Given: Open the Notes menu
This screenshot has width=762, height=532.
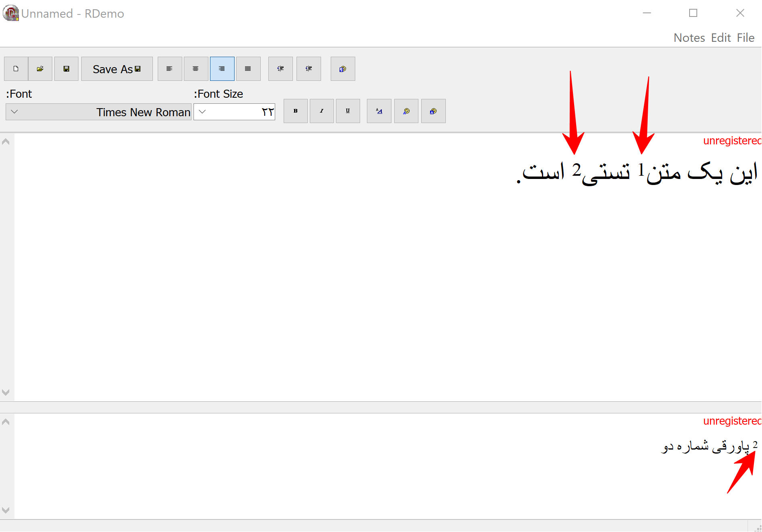Looking at the screenshot, I should pos(689,38).
